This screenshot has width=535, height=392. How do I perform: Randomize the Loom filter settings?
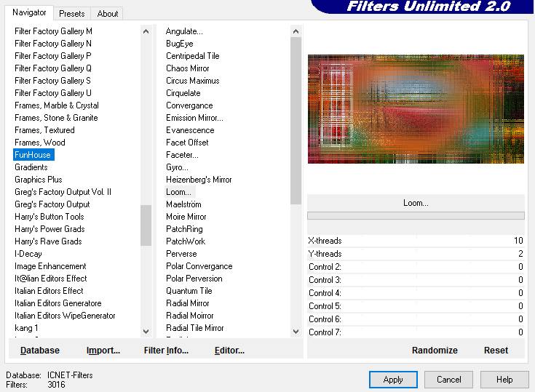click(435, 350)
